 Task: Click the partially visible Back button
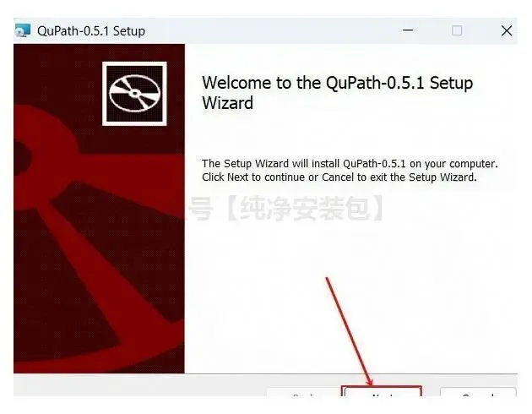[302, 392]
